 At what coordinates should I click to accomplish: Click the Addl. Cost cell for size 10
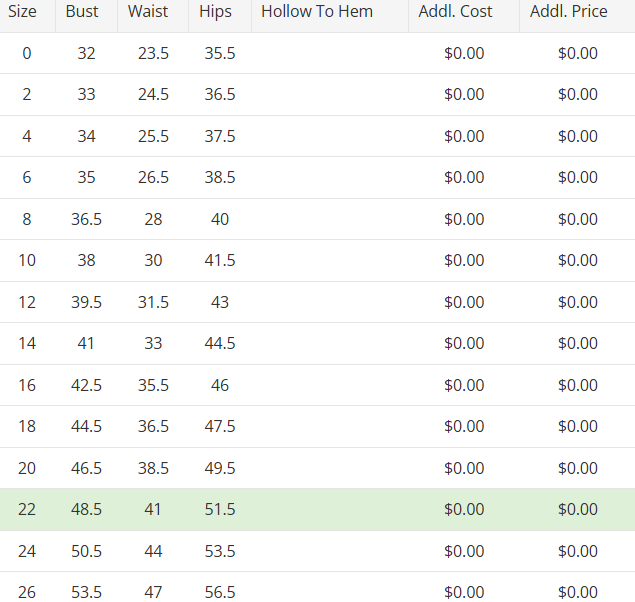point(464,260)
